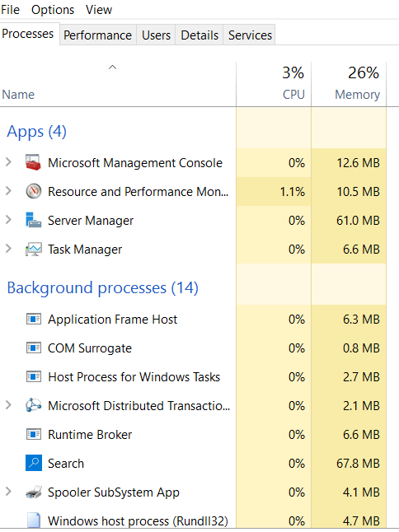Click the Server Manager icon
This screenshot has width=399, height=532.
tap(33, 220)
